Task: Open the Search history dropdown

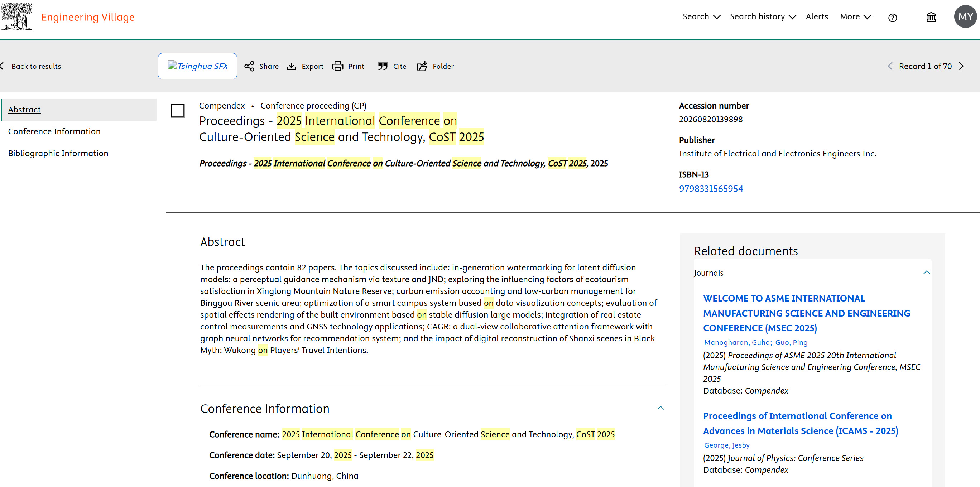Action: [x=762, y=17]
